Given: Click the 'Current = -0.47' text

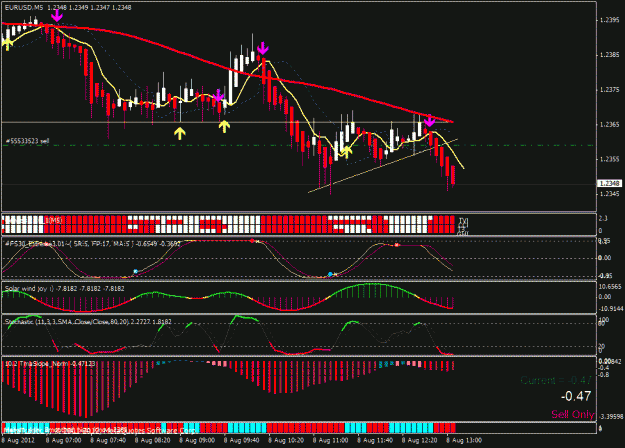Looking at the screenshot, I should click(556, 380).
